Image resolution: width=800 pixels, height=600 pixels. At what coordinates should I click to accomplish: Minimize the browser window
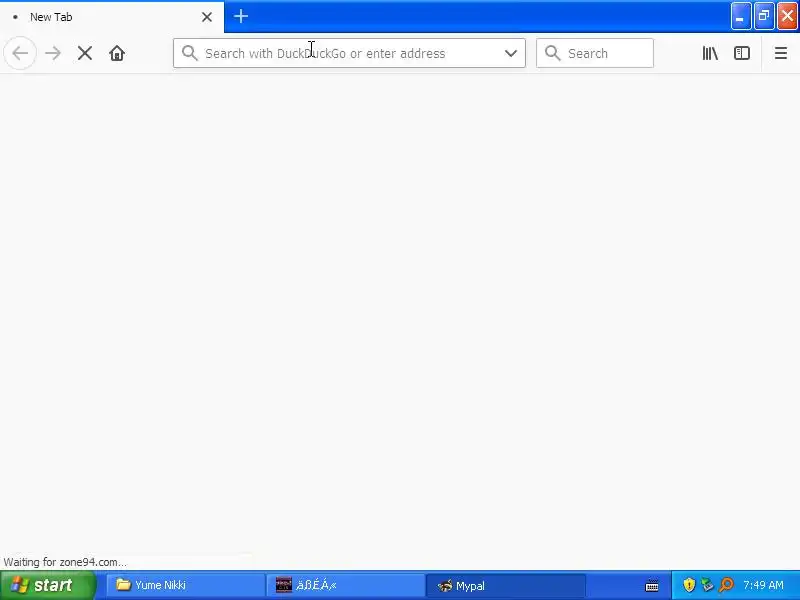[740, 16]
